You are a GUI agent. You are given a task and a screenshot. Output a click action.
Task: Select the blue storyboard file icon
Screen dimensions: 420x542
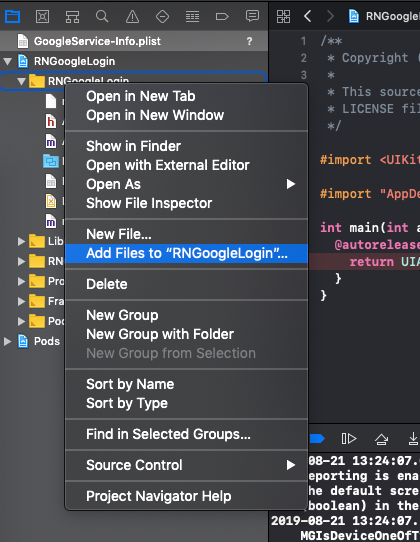[x=51, y=161]
